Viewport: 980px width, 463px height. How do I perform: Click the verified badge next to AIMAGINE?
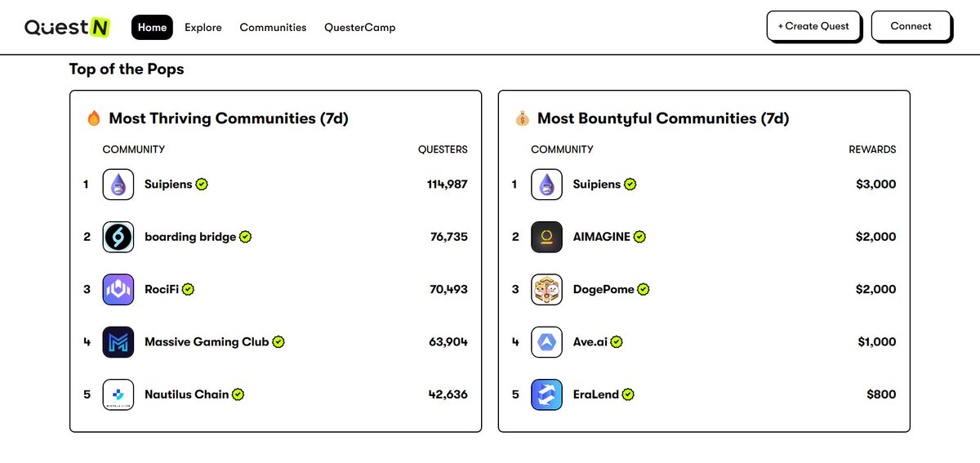click(x=640, y=237)
